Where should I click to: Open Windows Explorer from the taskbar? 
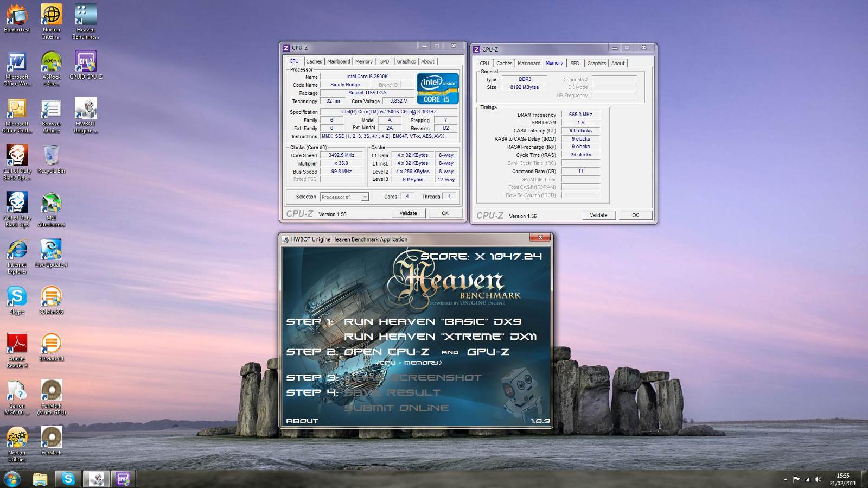tap(40, 479)
